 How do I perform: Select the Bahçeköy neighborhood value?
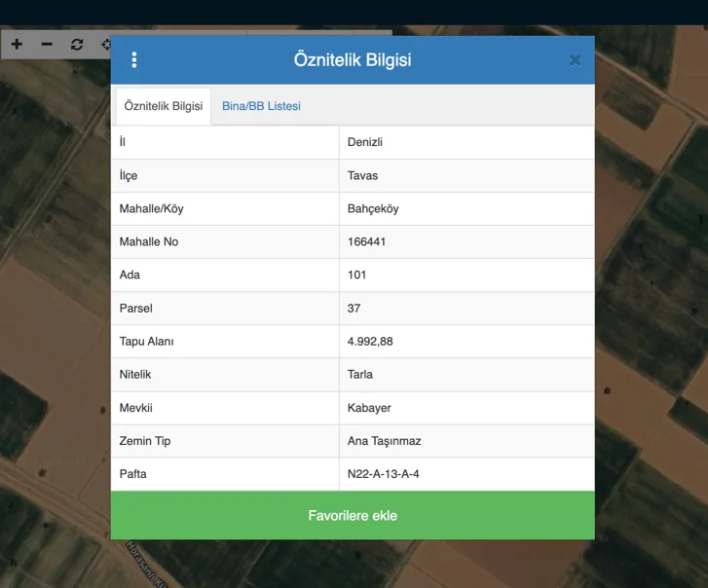373,208
